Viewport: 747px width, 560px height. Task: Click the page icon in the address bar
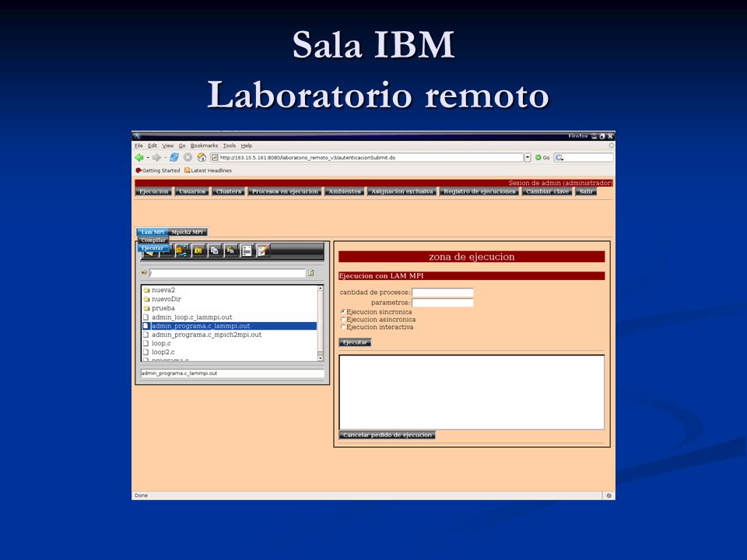pyautogui.click(x=215, y=158)
